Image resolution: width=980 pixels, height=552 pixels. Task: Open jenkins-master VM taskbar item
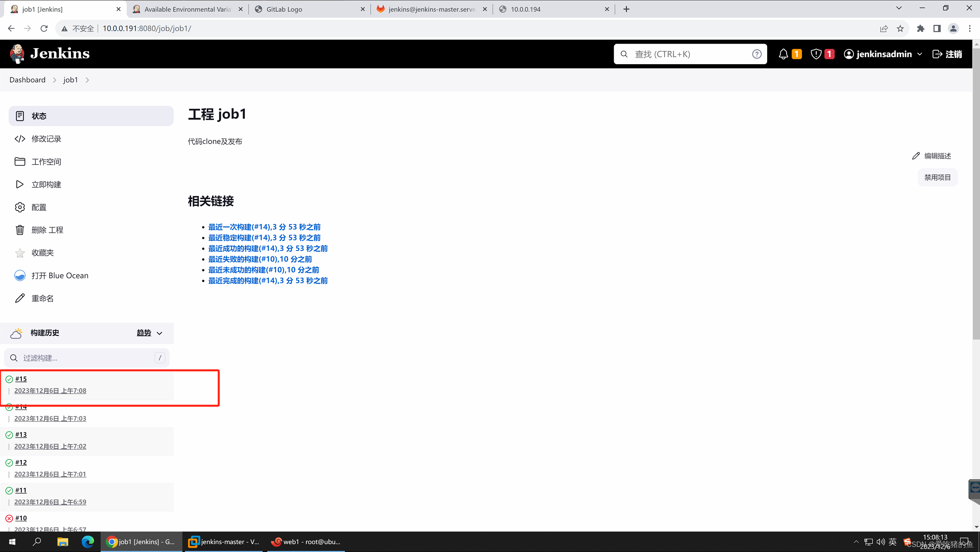(x=224, y=542)
